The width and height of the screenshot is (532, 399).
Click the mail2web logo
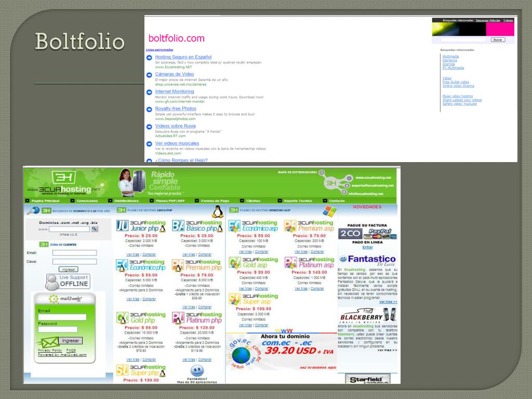65,299
